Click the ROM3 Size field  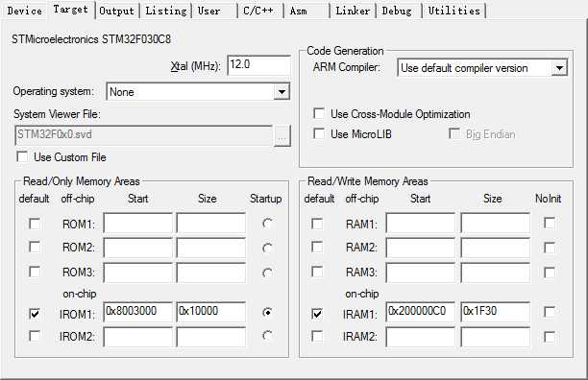211,273
